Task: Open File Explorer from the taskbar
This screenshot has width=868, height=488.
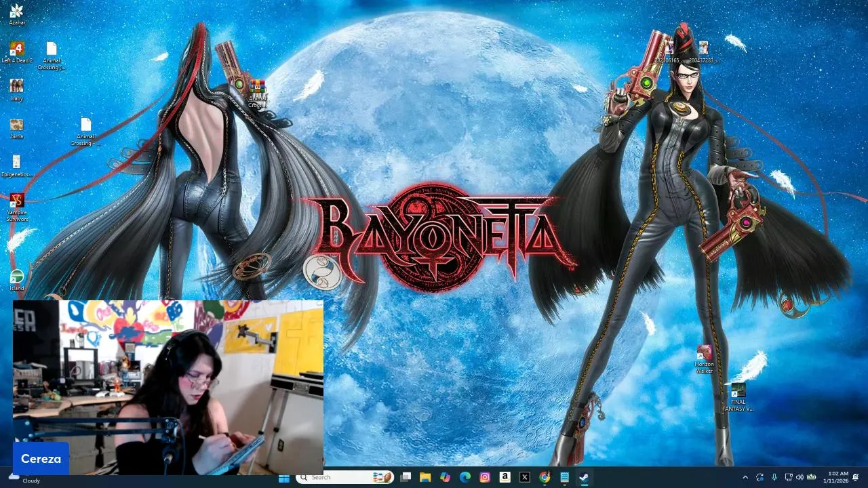Action: click(425, 477)
